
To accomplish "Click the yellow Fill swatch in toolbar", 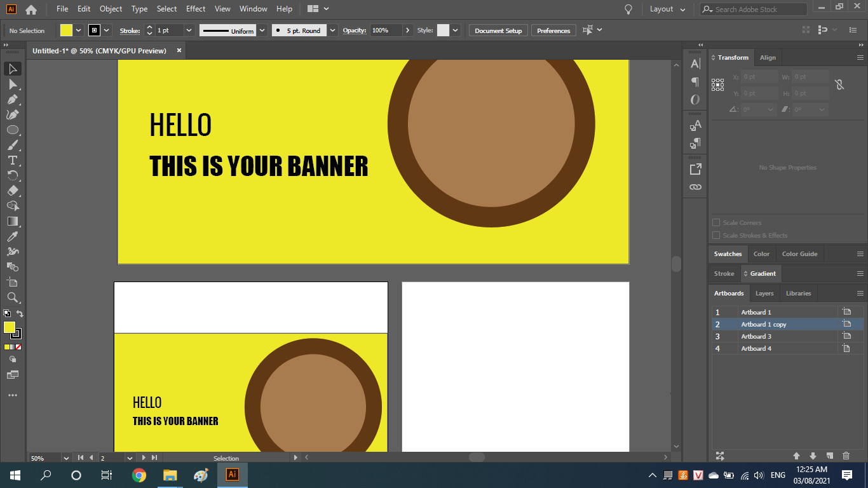I will pyautogui.click(x=10, y=327).
